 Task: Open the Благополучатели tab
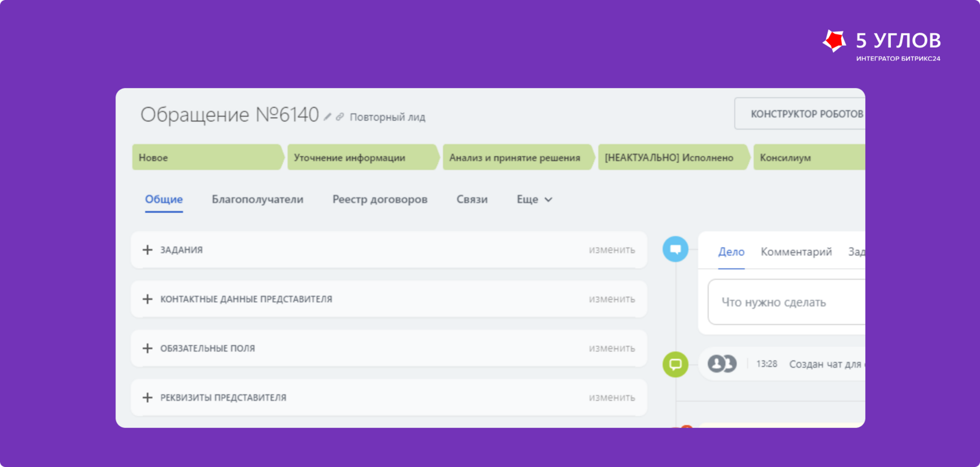pos(257,199)
